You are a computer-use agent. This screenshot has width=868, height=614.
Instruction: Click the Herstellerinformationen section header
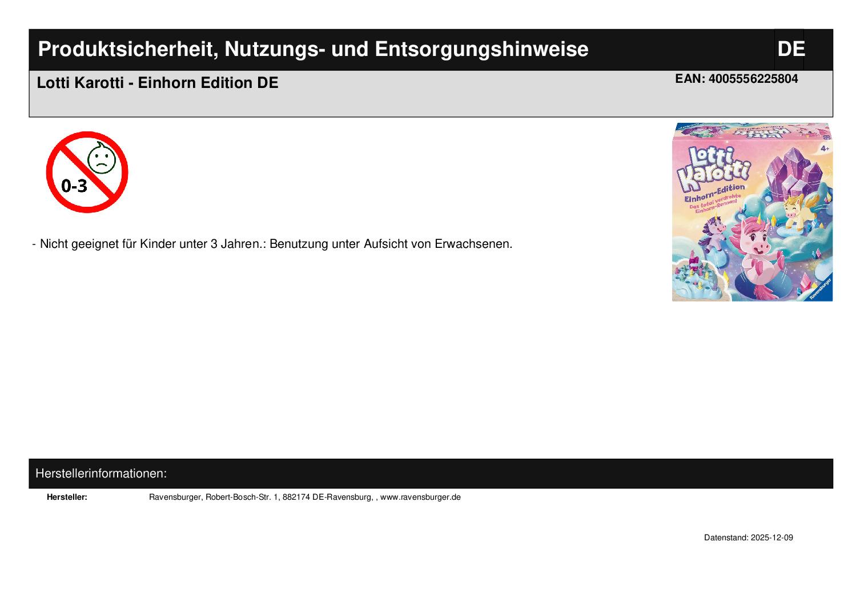[101, 473]
